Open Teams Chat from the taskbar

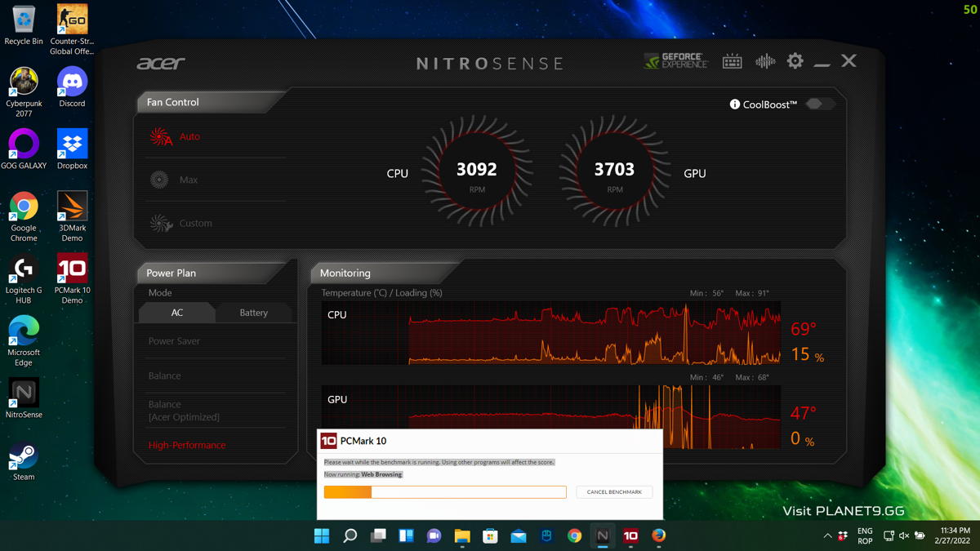434,535
